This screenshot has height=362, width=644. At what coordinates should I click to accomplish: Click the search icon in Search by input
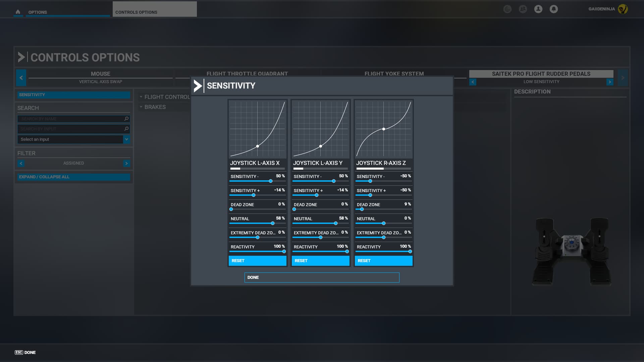tap(126, 129)
